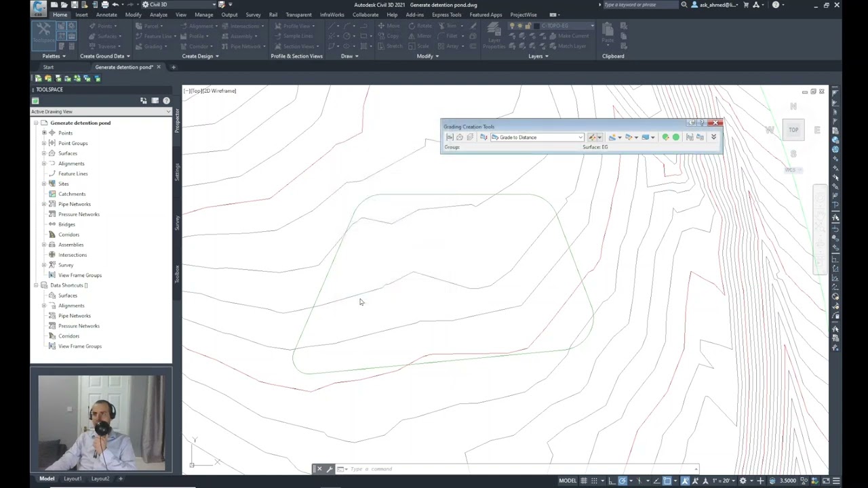Click Select a Criteria Set icon
The height and width of the screenshot is (488, 868).
[483, 138]
